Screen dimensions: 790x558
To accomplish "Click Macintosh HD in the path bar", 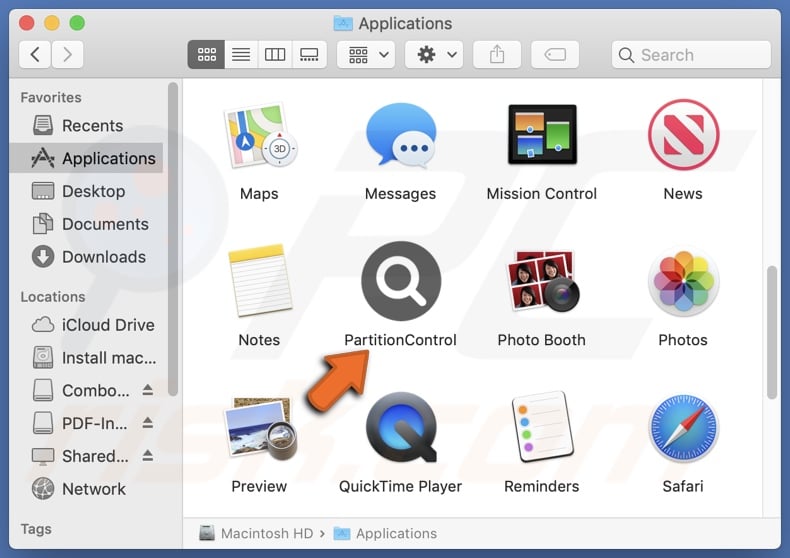I will click(256, 533).
